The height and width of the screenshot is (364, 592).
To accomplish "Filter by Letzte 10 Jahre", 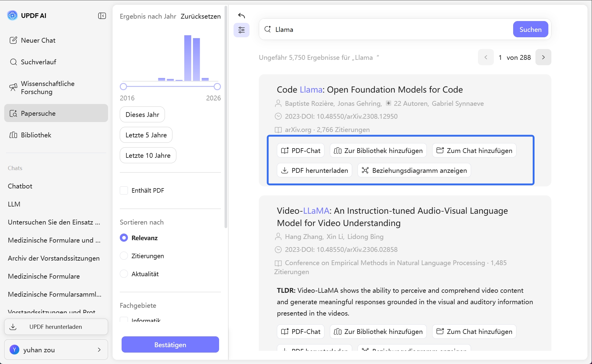I will (148, 155).
